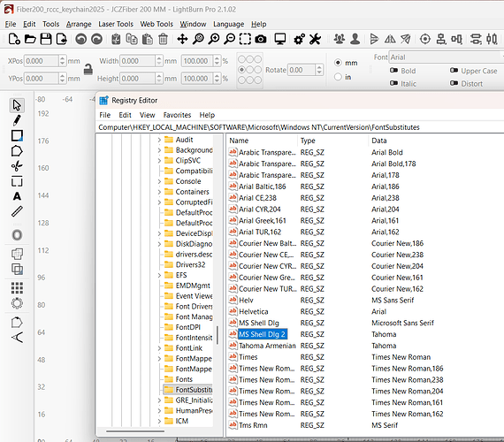Expand the EFS registry key
Image resolution: width=504 pixels, height=442 pixels.
(159, 275)
